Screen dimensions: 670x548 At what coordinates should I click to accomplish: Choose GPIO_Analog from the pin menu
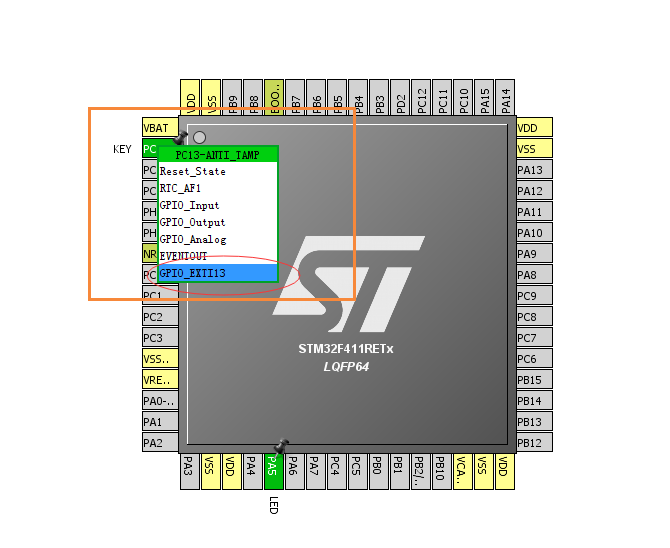(x=218, y=239)
